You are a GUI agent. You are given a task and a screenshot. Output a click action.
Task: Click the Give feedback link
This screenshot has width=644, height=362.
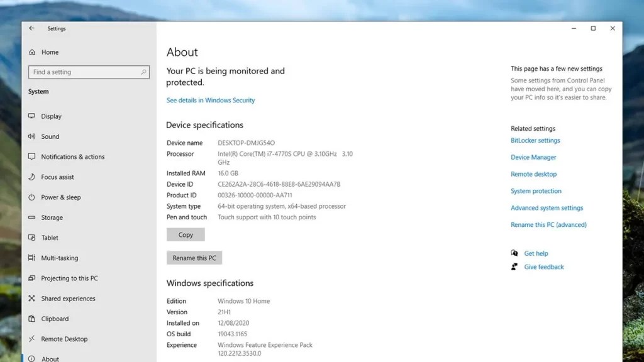pyautogui.click(x=544, y=266)
